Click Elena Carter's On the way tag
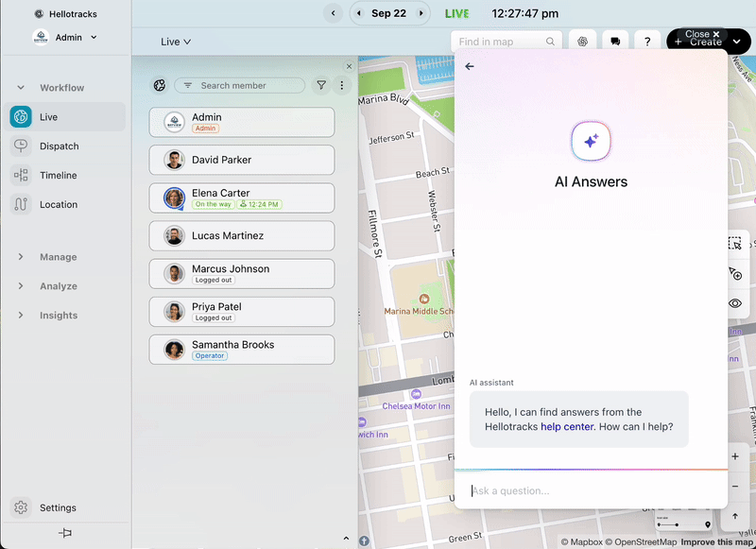This screenshot has width=756, height=549. point(214,204)
